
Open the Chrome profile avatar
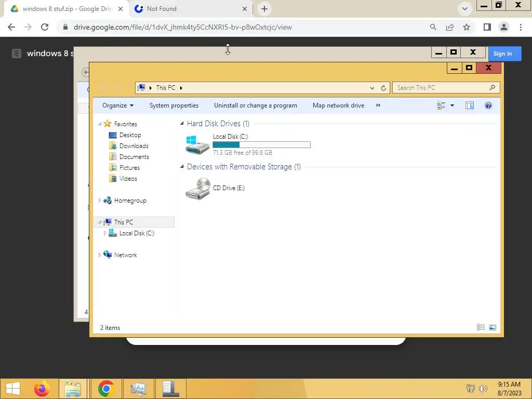tap(504, 27)
